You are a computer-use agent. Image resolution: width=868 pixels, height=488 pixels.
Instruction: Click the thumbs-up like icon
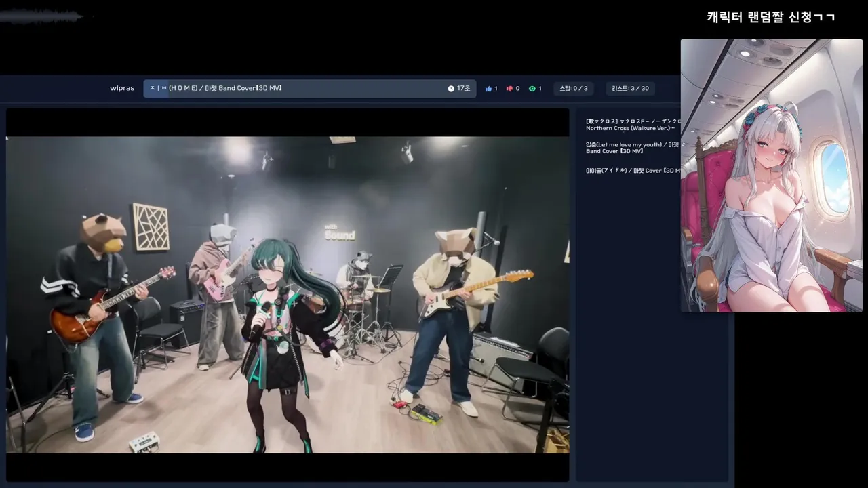click(488, 89)
